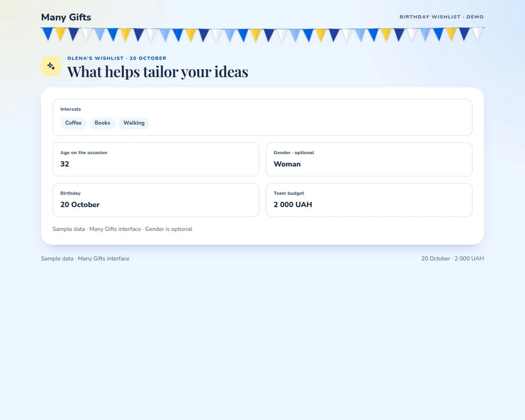This screenshot has width=525, height=420.
Task: Click the 'Interests' label
Action: (71, 109)
